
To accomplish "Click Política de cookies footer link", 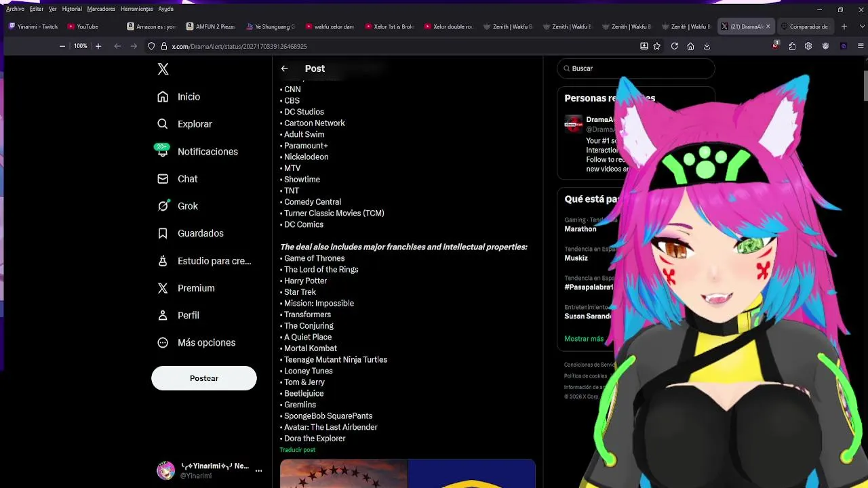I will coord(585,376).
